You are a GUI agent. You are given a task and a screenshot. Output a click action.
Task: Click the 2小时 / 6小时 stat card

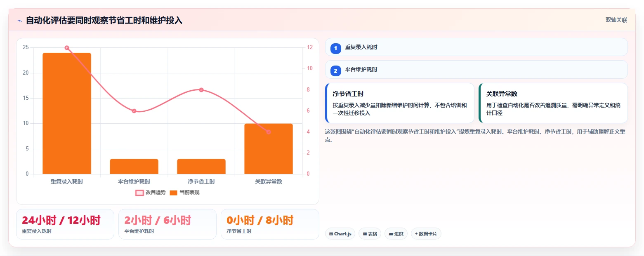(x=167, y=224)
